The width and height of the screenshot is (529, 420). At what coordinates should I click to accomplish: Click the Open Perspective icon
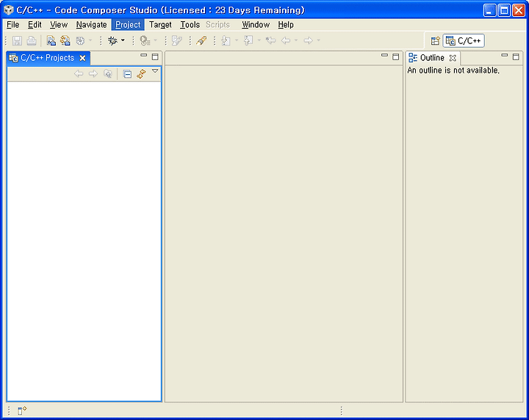435,41
